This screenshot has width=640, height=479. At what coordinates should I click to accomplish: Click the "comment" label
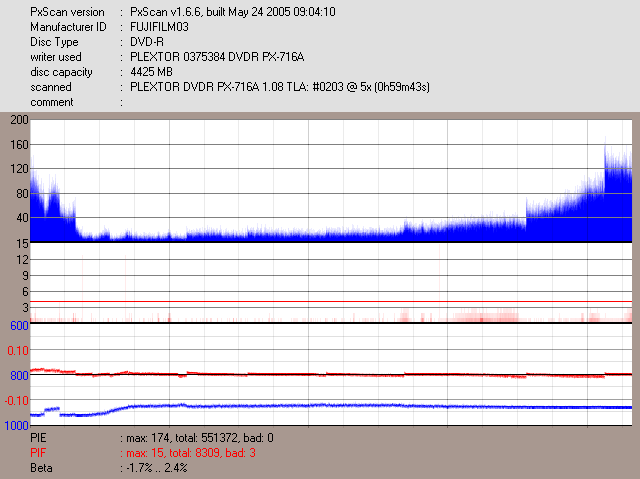(x=52, y=102)
